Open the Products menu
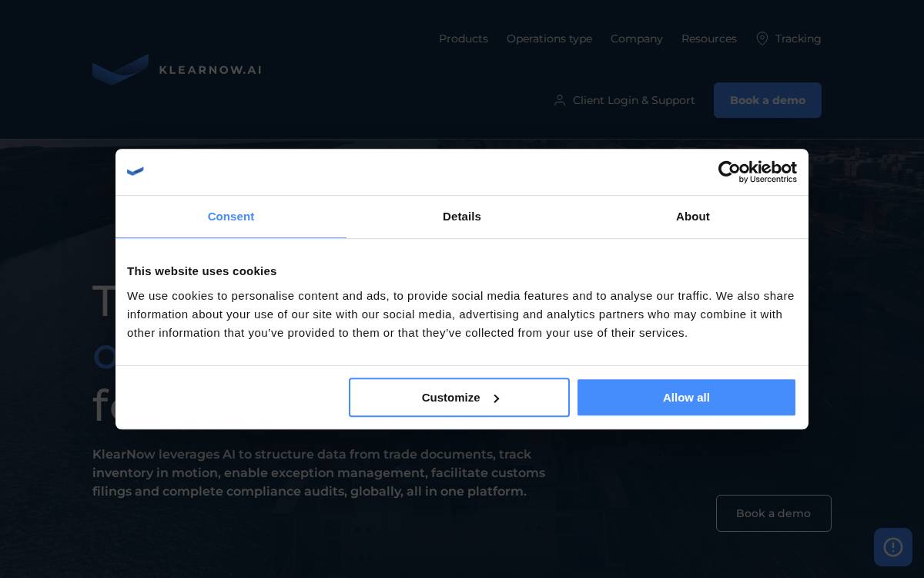The width and height of the screenshot is (924, 578). (464, 39)
